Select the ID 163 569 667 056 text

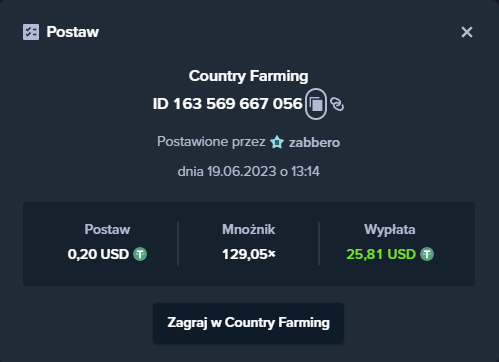coord(227,104)
